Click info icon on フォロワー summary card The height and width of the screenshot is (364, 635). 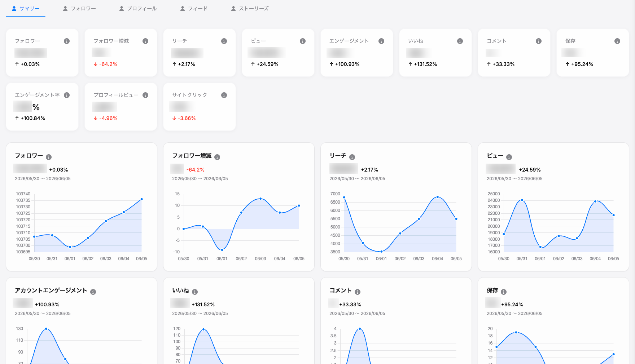[x=67, y=41]
